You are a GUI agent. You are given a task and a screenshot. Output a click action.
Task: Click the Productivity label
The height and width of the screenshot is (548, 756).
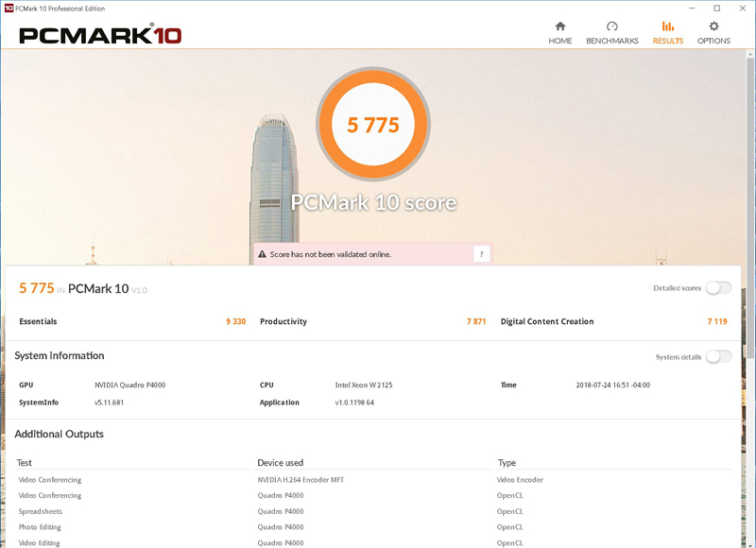(283, 321)
